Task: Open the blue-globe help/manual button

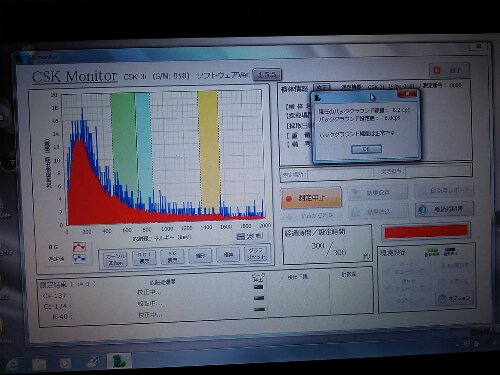Action: pyautogui.click(x=444, y=209)
